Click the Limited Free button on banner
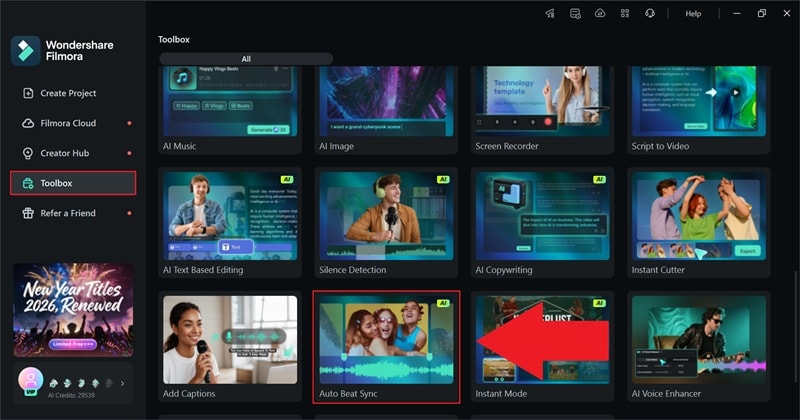The image size is (800, 420). pos(72,344)
